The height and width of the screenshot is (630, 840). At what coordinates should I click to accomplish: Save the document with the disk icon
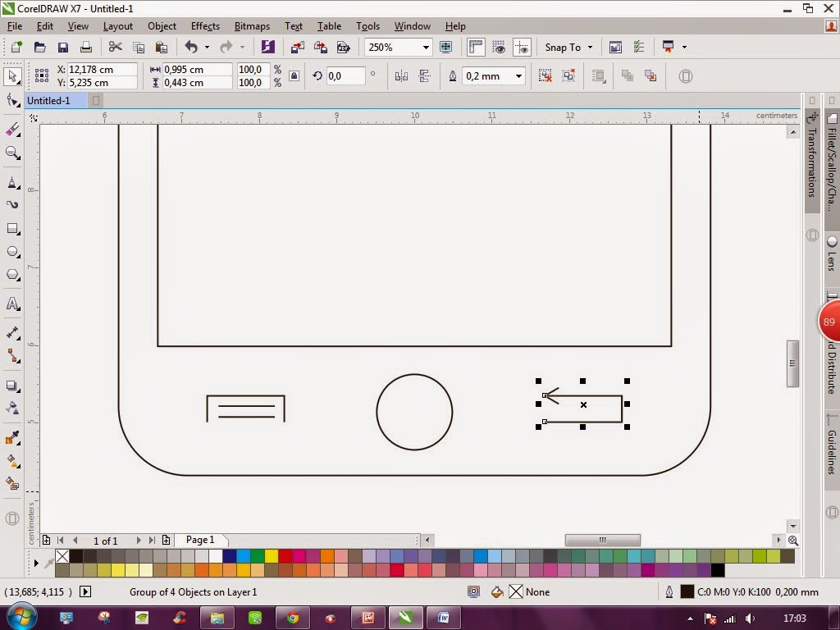click(x=62, y=47)
